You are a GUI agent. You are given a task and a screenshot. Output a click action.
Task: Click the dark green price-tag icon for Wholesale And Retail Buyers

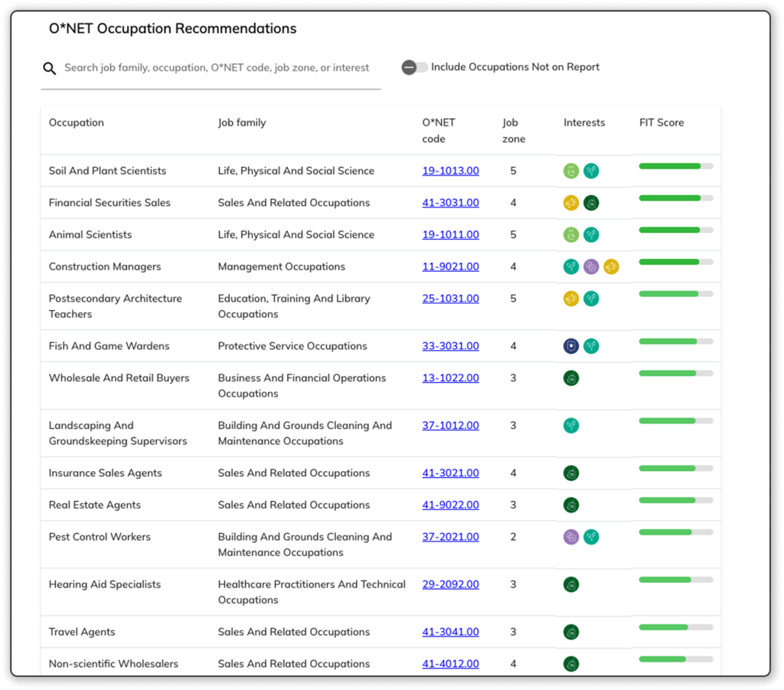(571, 378)
